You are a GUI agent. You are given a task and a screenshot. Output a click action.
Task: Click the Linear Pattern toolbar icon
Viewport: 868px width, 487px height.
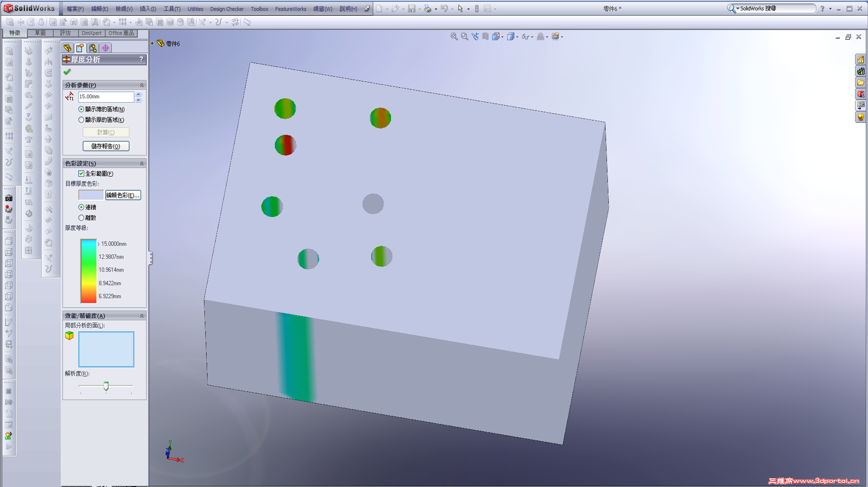122,22
